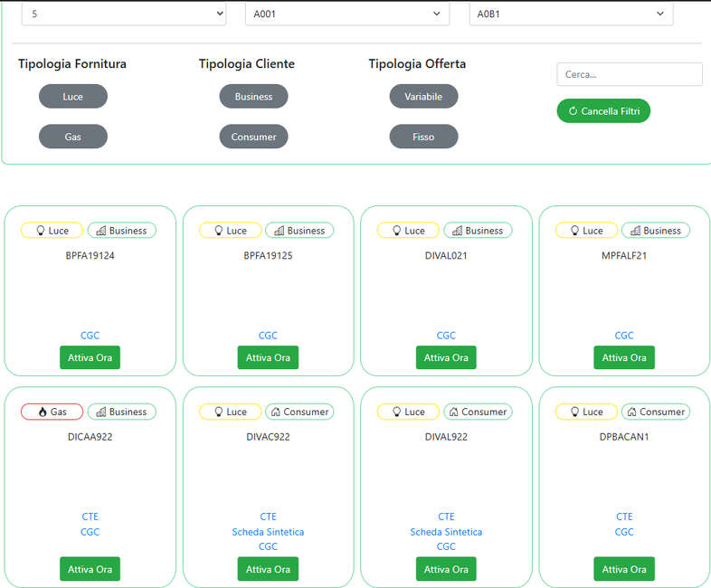
Task: Click the DIVAL021 offer code text
Action: [x=446, y=256]
